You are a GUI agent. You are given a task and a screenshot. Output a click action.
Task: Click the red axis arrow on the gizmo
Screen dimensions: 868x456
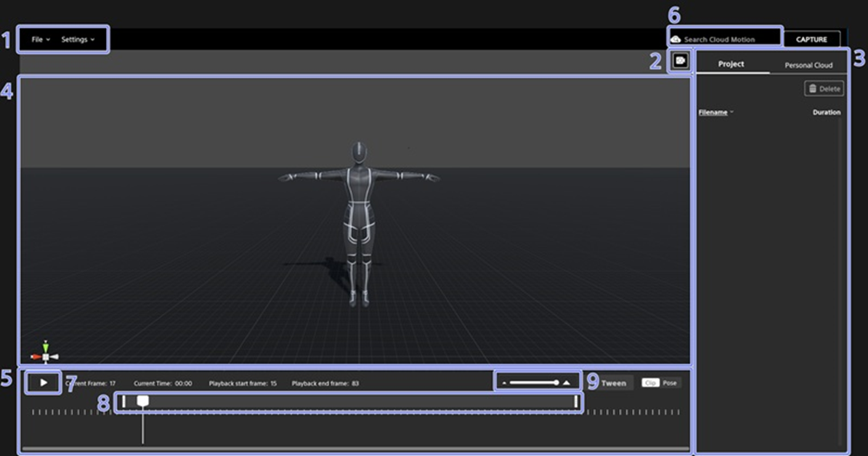coord(35,356)
